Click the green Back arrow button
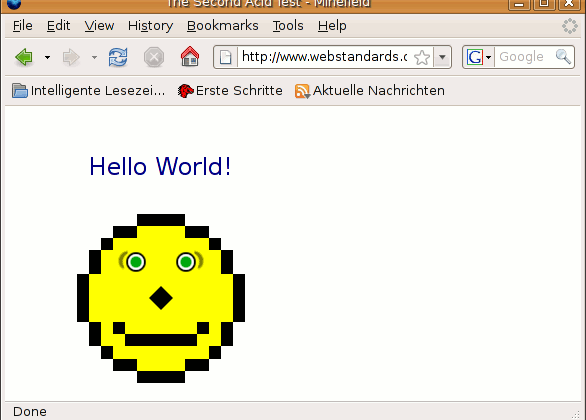The height and width of the screenshot is (420, 586). coord(24,57)
